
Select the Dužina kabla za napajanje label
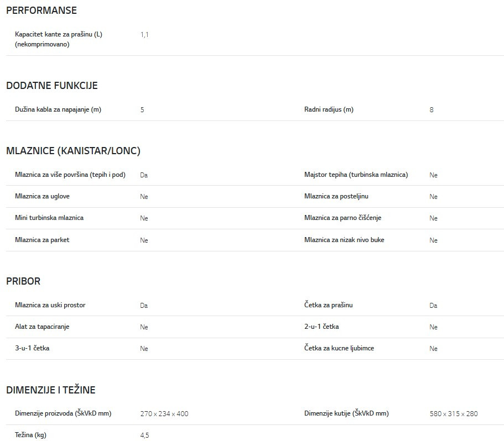(x=58, y=109)
